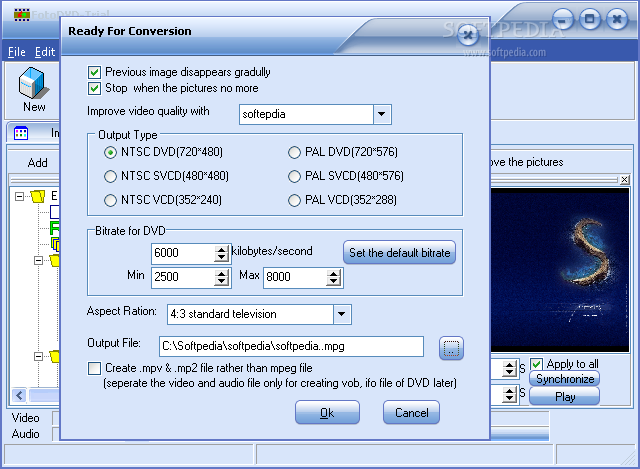Select PAL DVD(720*576) output type
Viewport: 640px width, 469px height.
[294, 153]
